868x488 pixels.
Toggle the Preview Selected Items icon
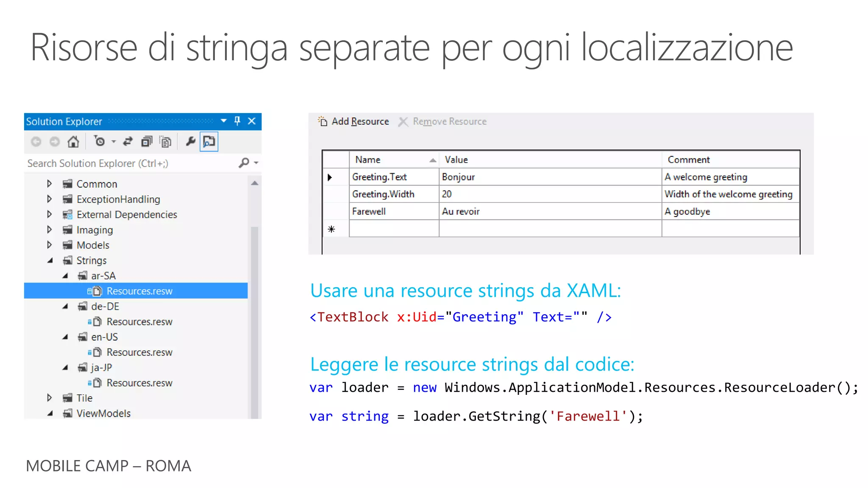click(x=209, y=141)
